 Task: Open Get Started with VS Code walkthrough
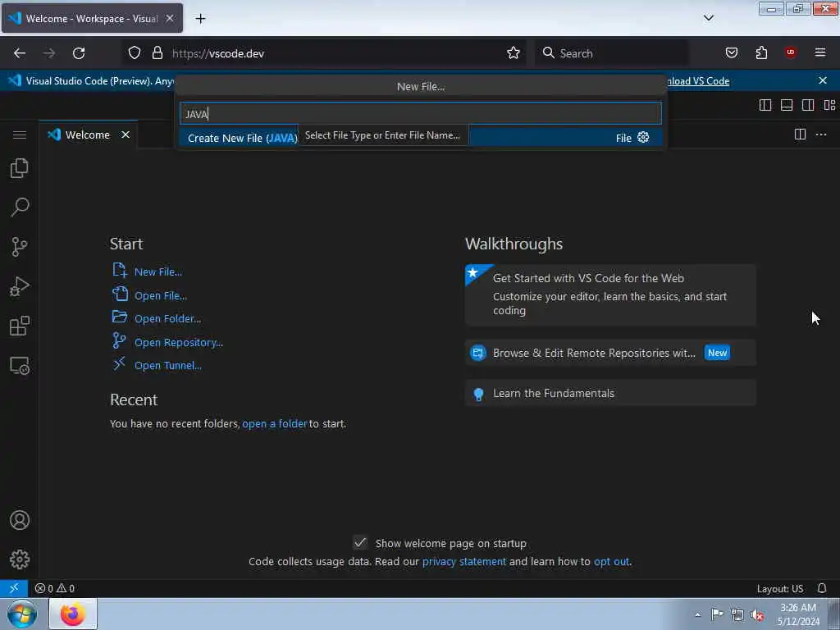click(610, 294)
